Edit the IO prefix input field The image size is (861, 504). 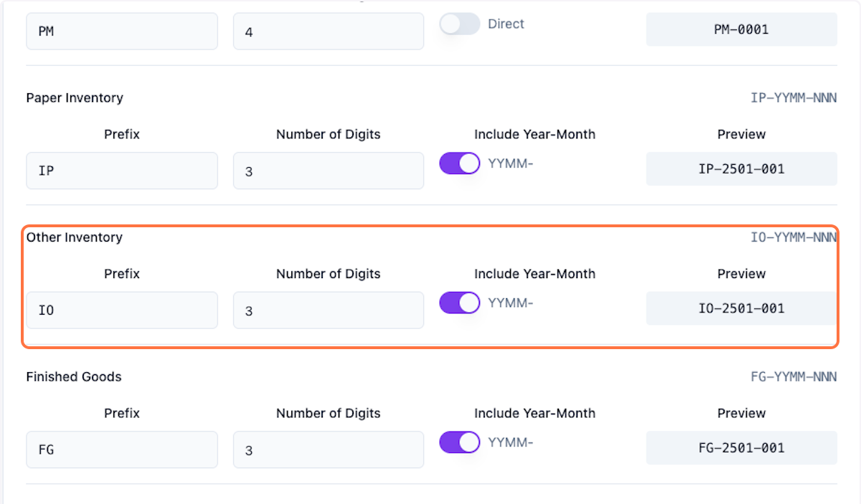[x=122, y=310]
